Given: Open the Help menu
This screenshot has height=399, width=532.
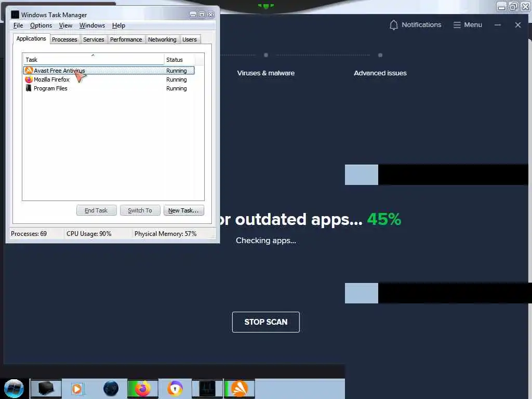Looking at the screenshot, I should [118, 25].
